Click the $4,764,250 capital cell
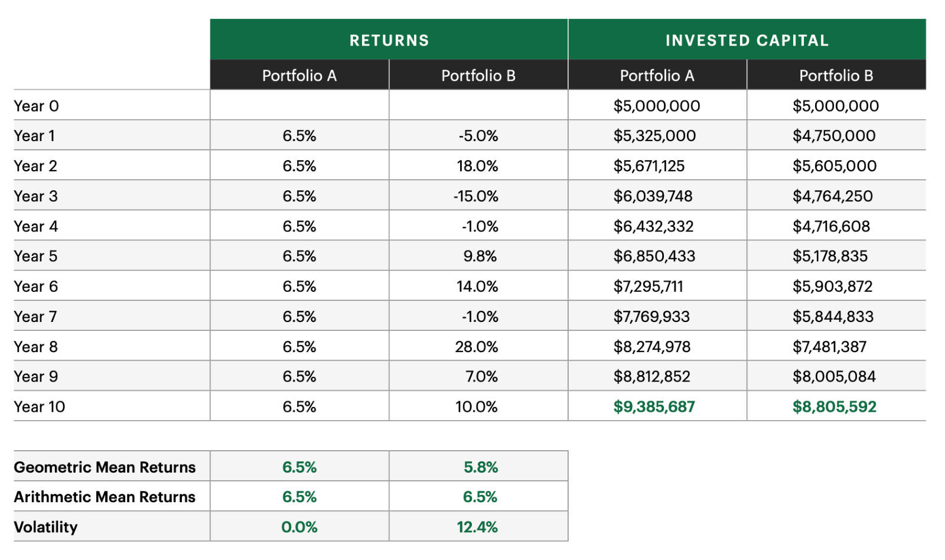 click(x=832, y=196)
